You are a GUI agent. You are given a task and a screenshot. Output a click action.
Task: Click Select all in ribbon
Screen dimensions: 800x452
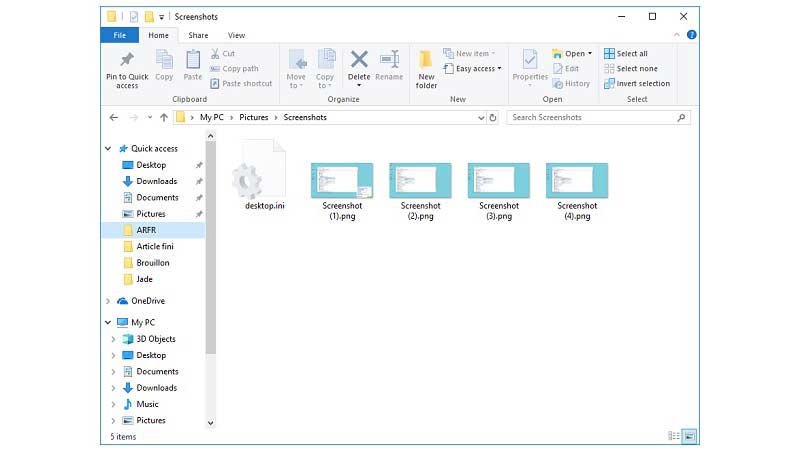[626, 54]
